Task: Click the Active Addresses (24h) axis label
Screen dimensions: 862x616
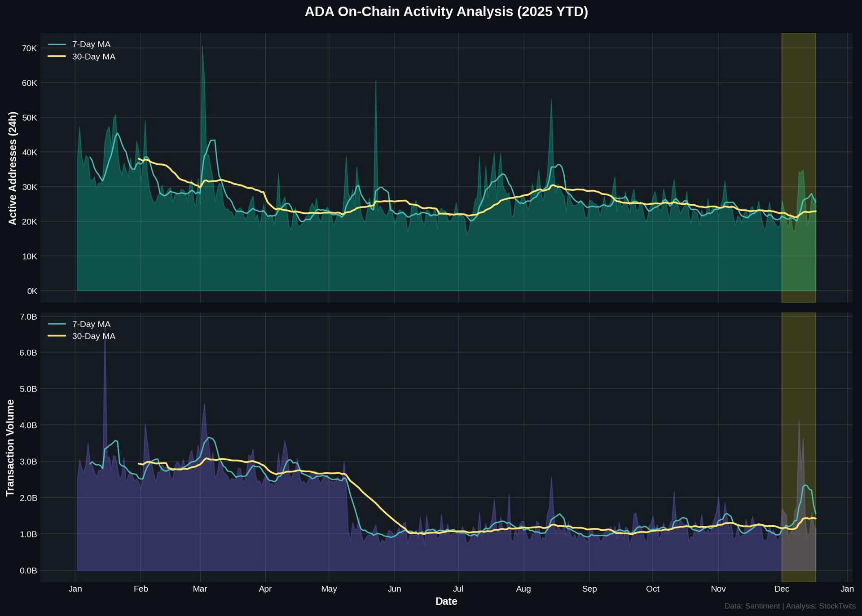Action: [x=13, y=168]
